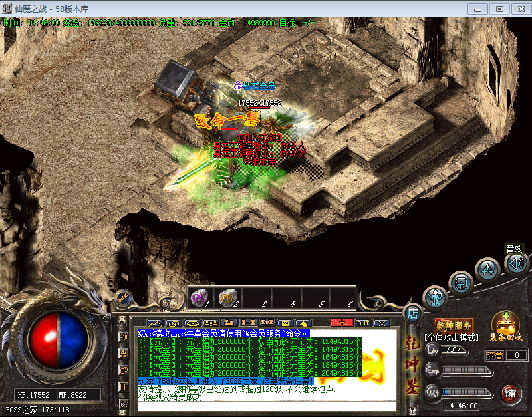532x417 pixels.
Task: Toggle the broadcast waves chat side icon
Action: coord(124,404)
